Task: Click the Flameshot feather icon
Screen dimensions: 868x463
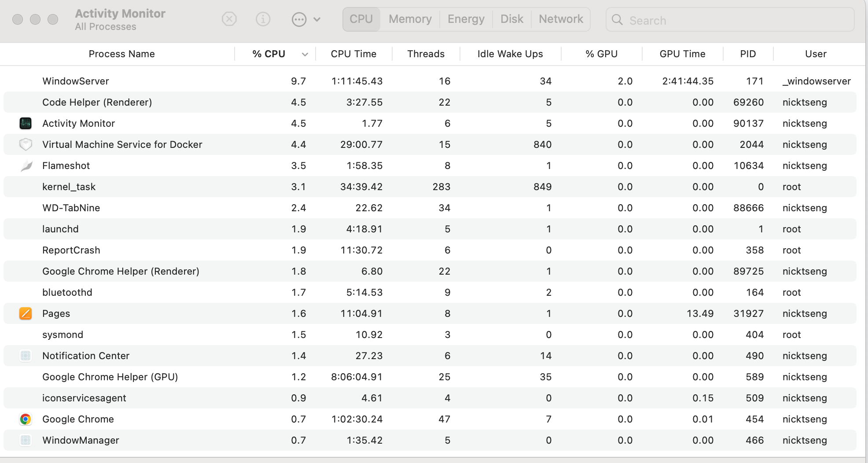Action: (26, 165)
